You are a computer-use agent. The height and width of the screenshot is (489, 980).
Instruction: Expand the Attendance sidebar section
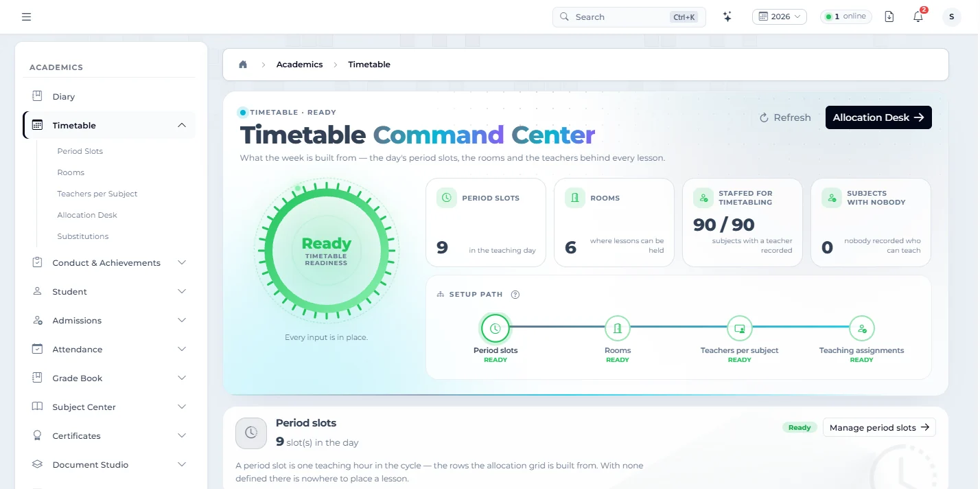coord(182,349)
